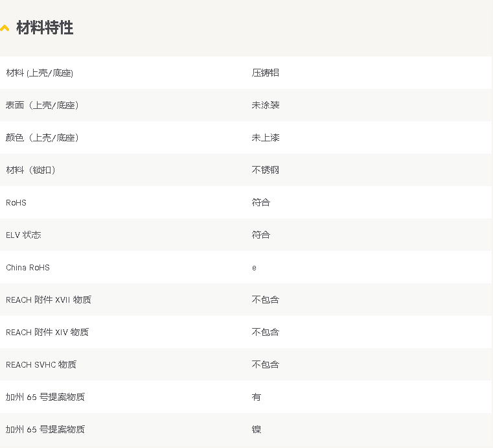Select the 材料 (上壳/底座) row label
This screenshot has width=493, height=448.
pos(40,73)
